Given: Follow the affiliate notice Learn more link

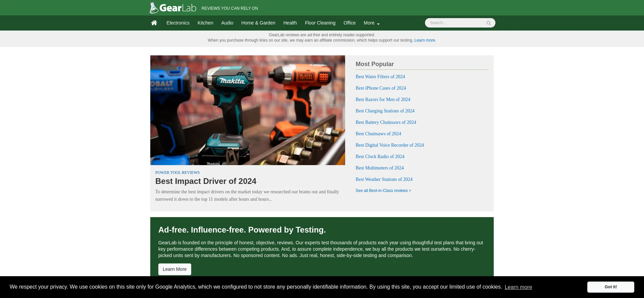Looking at the screenshot, I should pos(425,40).
